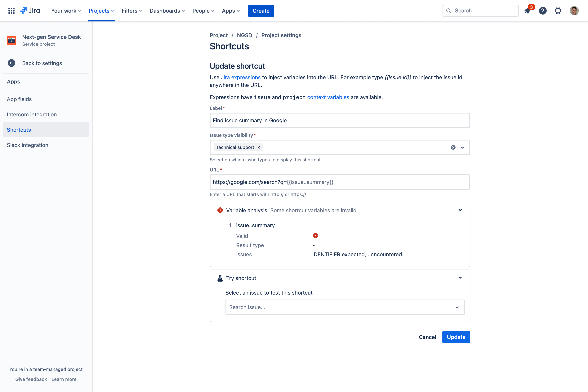The width and height of the screenshot is (588, 392).
Task: Open the Search issue dropdown
Action: pos(345,307)
